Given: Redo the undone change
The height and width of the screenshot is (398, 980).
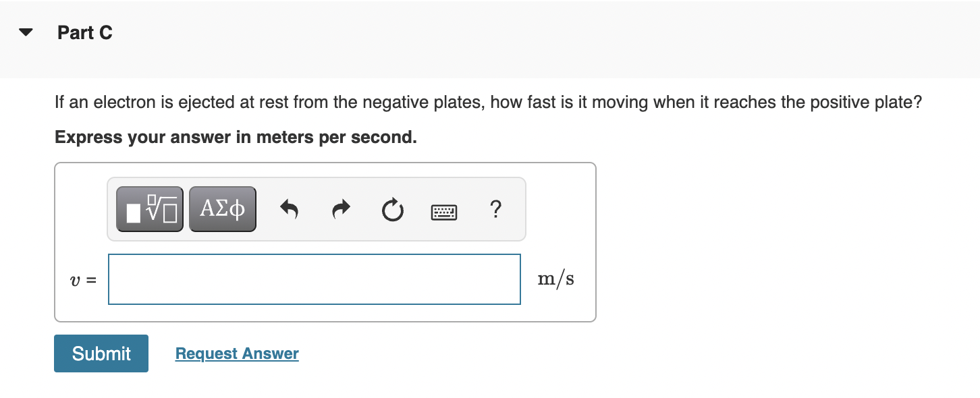Looking at the screenshot, I should point(341,210).
